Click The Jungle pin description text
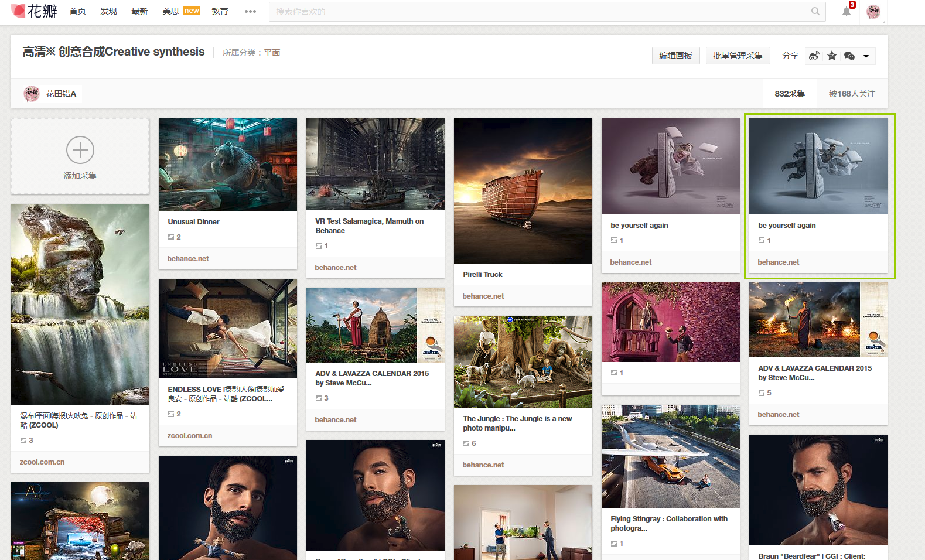The width and height of the screenshot is (925, 560). [x=517, y=424]
